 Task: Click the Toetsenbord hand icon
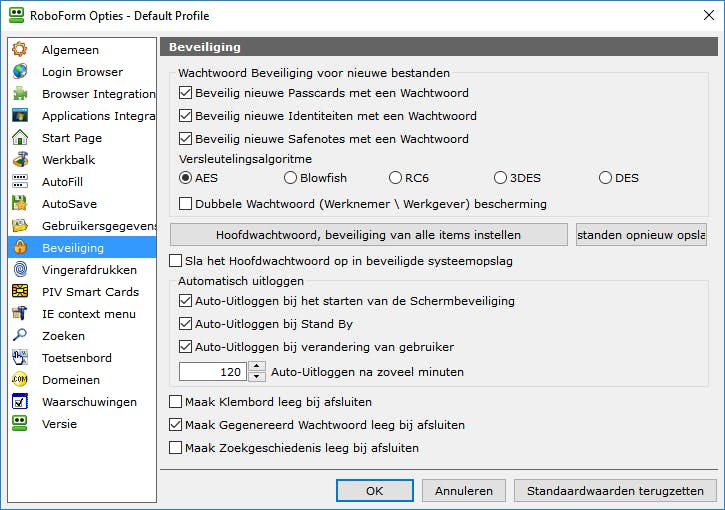tap(20, 357)
